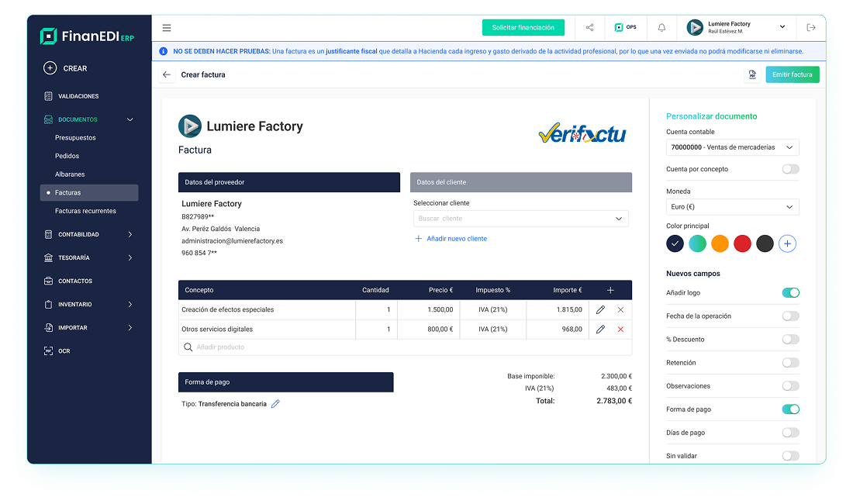Delete Otros servicios digitales row
The height and width of the screenshot is (504, 853).
(x=620, y=330)
